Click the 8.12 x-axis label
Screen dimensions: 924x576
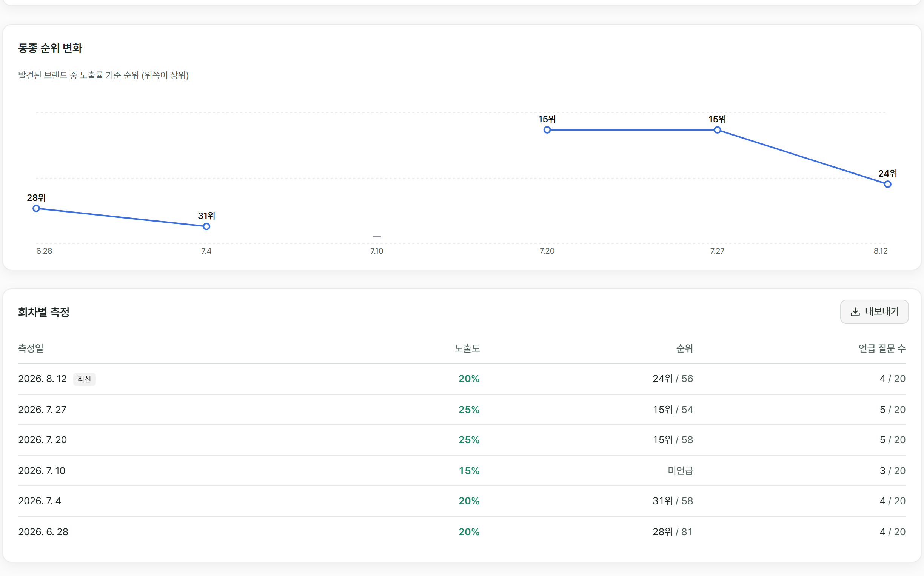881,251
